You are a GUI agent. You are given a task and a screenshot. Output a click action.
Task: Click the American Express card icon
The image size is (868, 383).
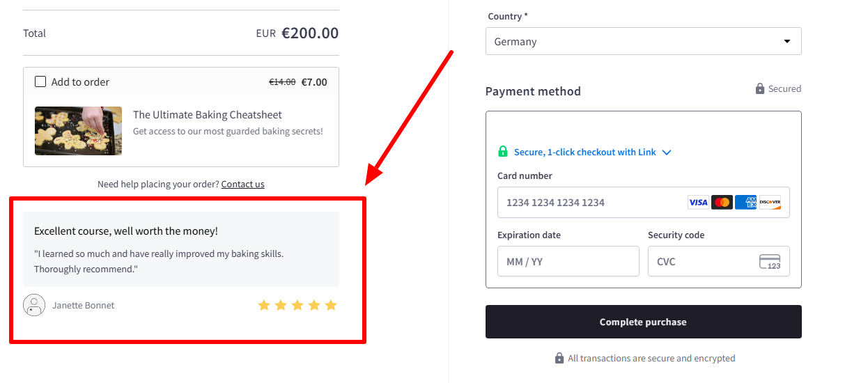(x=746, y=203)
